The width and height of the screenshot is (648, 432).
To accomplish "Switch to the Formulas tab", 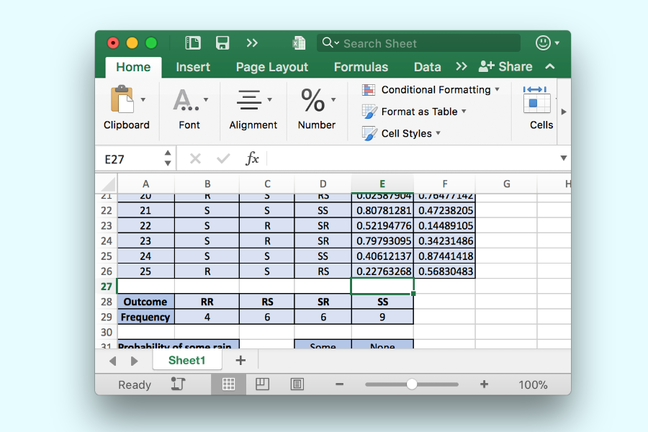I will pyautogui.click(x=361, y=67).
